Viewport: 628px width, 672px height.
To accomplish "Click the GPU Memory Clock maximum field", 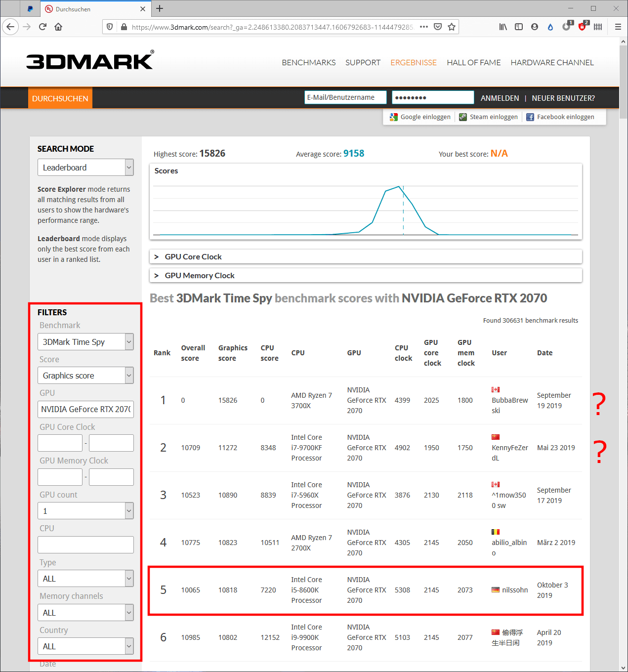I will point(111,477).
